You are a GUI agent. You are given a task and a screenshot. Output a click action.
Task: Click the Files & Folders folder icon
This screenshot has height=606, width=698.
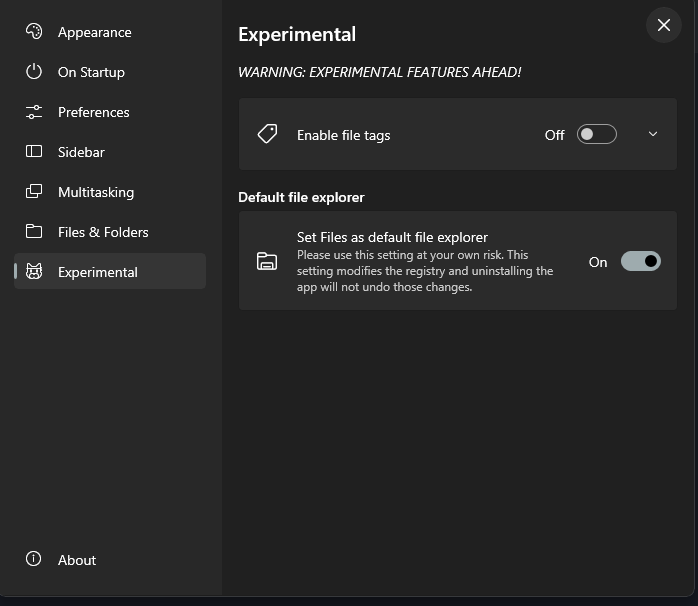34,232
